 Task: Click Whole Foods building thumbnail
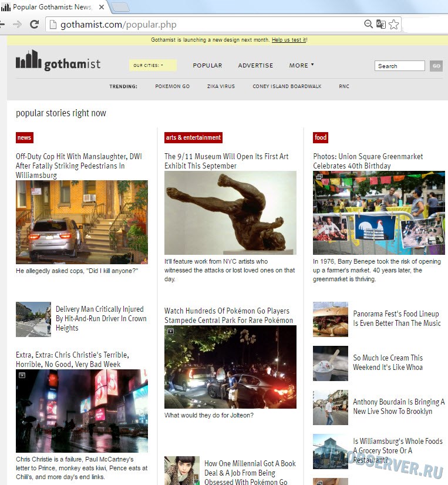[331, 452]
